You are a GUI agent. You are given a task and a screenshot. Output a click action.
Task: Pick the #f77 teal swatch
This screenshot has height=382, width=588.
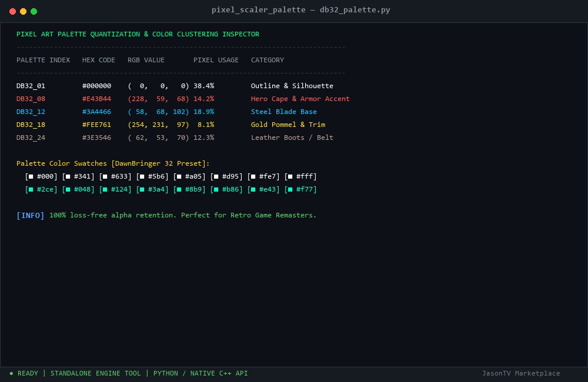pos(300,189)
